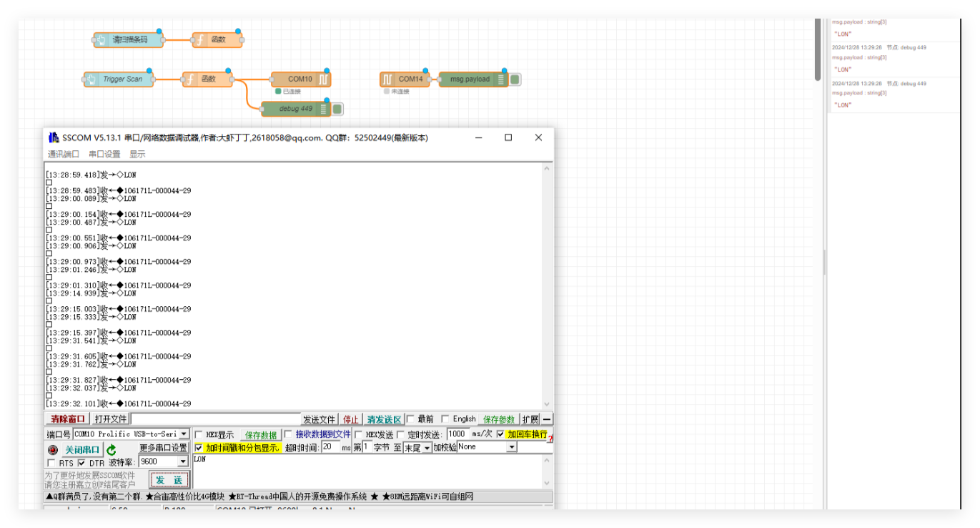Enable the 接收数据到文件 checkbox

pos(288,434)
